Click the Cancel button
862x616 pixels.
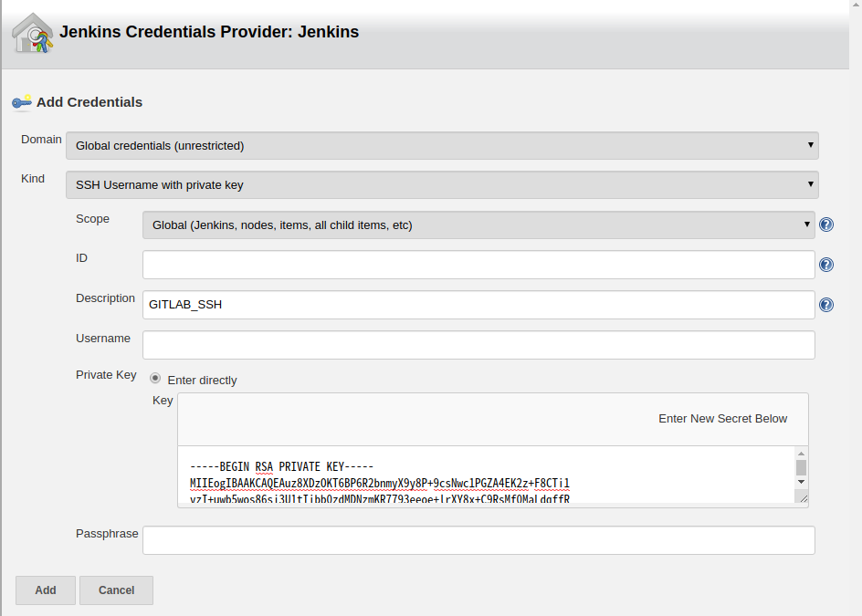click(117, 590)
